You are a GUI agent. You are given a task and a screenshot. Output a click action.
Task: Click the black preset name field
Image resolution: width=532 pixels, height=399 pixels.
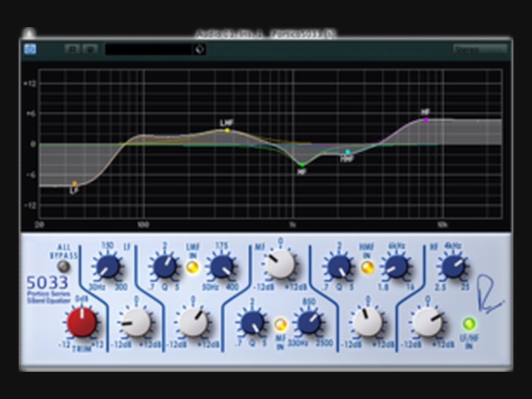[149, 49]
